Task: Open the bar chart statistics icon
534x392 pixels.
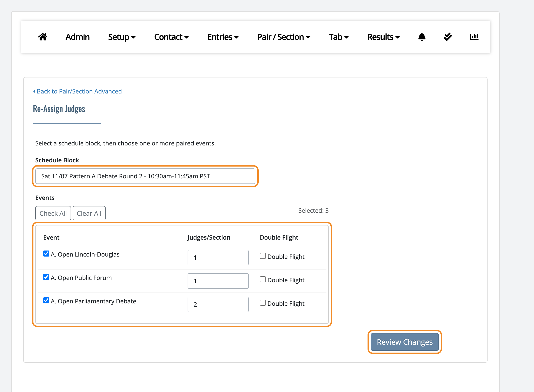Action: coord(474,37)
